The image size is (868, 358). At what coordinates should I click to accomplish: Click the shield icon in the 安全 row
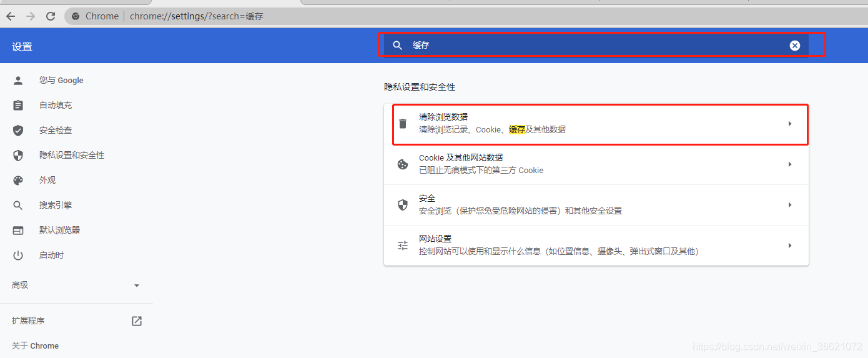click(x=403, y=205)
